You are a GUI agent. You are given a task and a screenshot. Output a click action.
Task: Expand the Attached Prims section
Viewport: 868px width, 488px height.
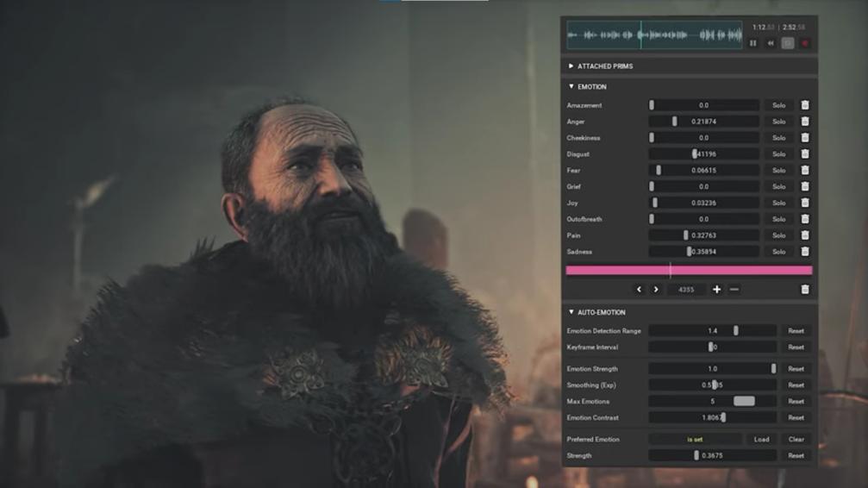(571, 66)
